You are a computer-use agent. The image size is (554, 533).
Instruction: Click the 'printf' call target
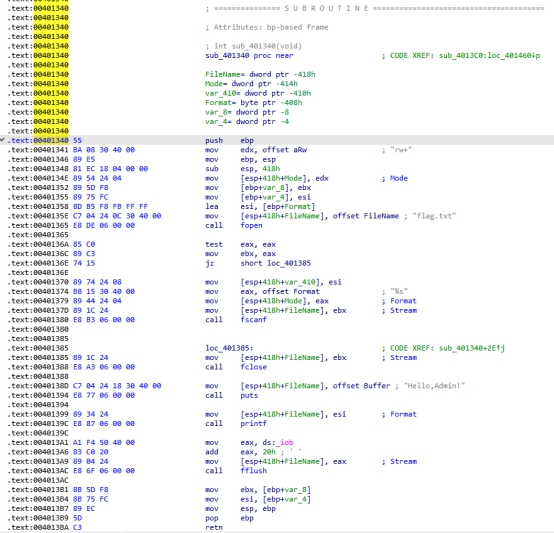[x=253, y=424]
